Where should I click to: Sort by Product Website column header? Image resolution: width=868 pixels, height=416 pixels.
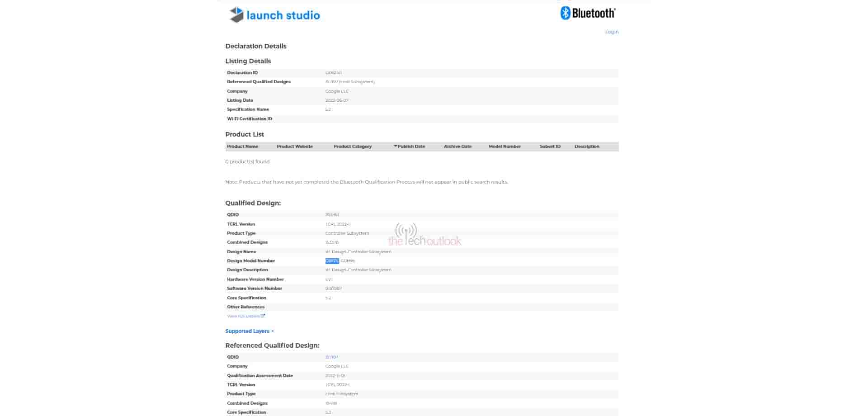[294, 147]
